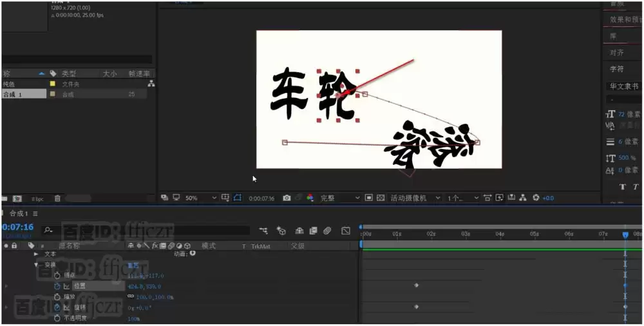
Task: Click the delete trash icon in project
Action: coord(57,198)
